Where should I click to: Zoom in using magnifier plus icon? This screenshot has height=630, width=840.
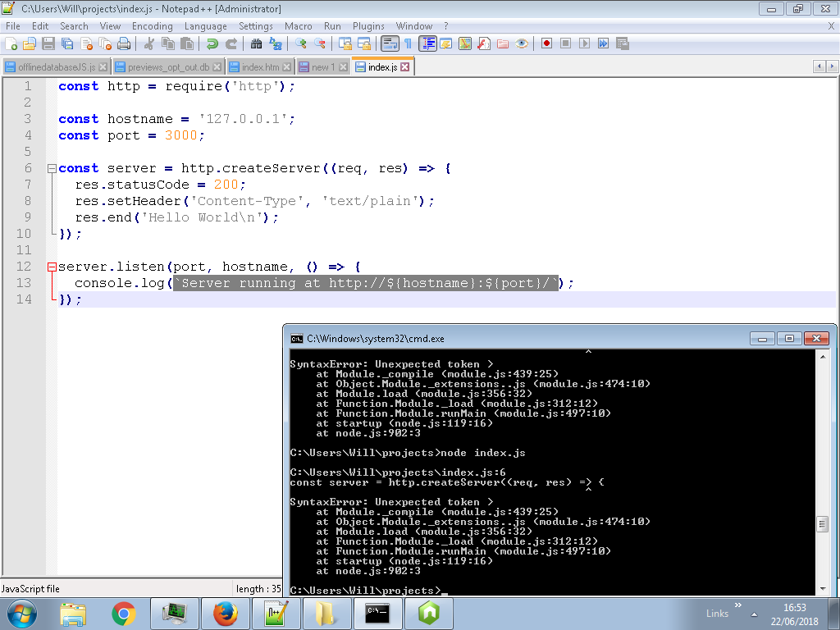click(x=300, y=44)
